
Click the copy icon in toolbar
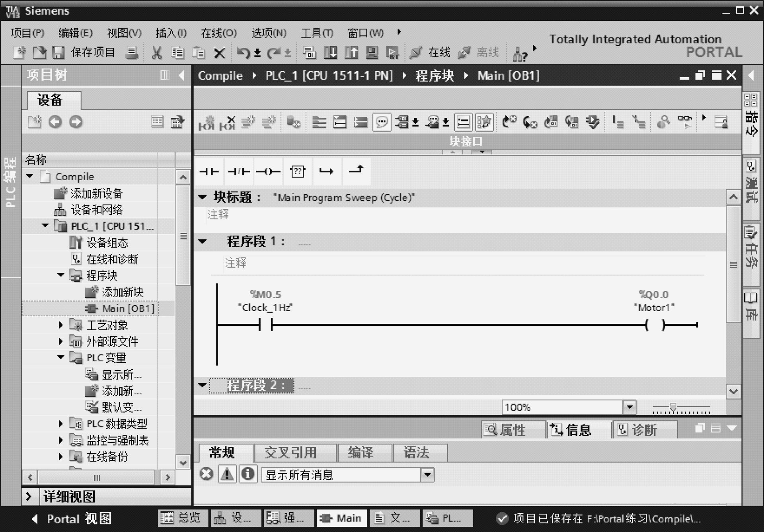tap(178, 53)
